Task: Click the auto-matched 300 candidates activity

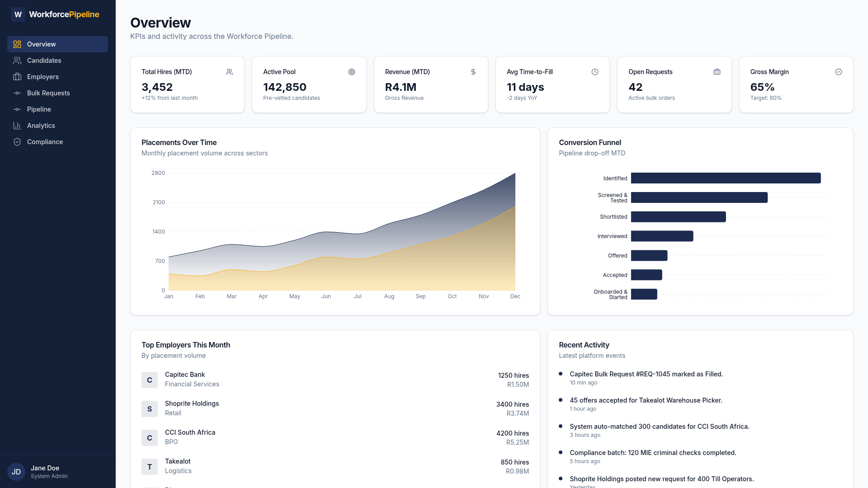Action: click(x=660, y=427)
